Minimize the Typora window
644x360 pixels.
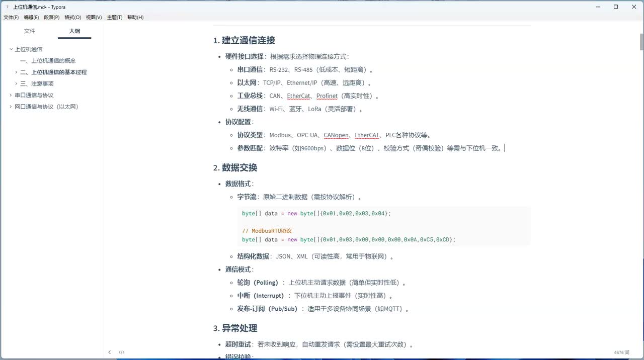[x=598, y=7]
